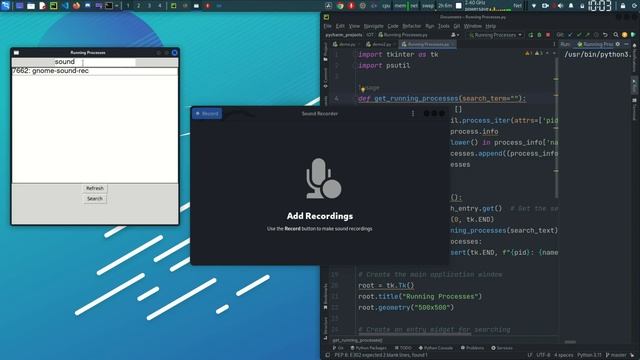Open the Services tool window
This screenshot has width=640, height=360.
[x=502, y=348]
